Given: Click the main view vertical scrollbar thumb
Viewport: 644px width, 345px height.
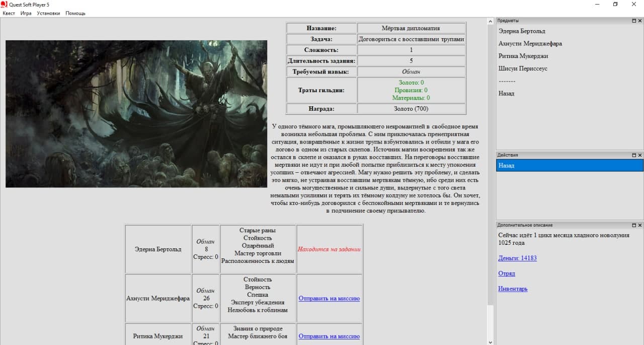Looking at the screenshot, I should pos(491,165).
